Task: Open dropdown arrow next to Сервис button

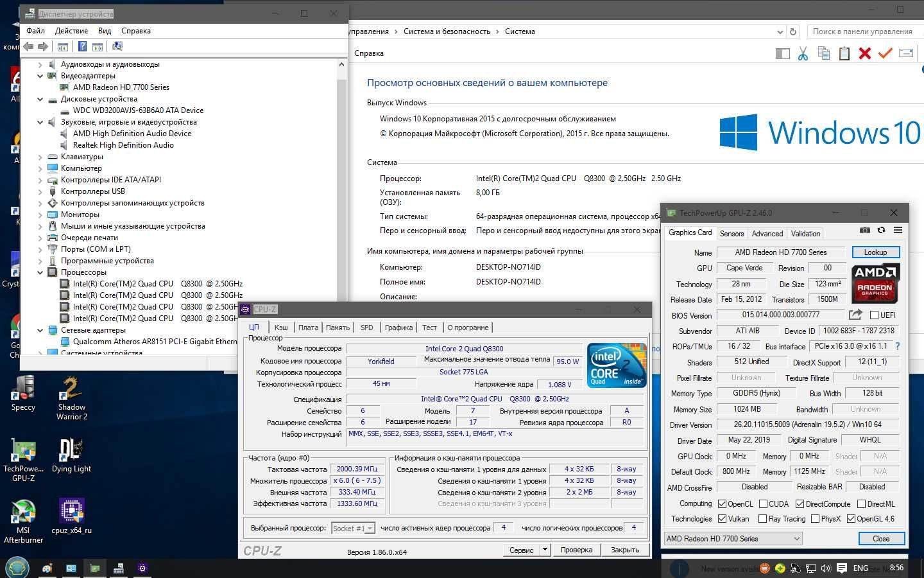Action: pyautogui.click(x=545, y=550)
